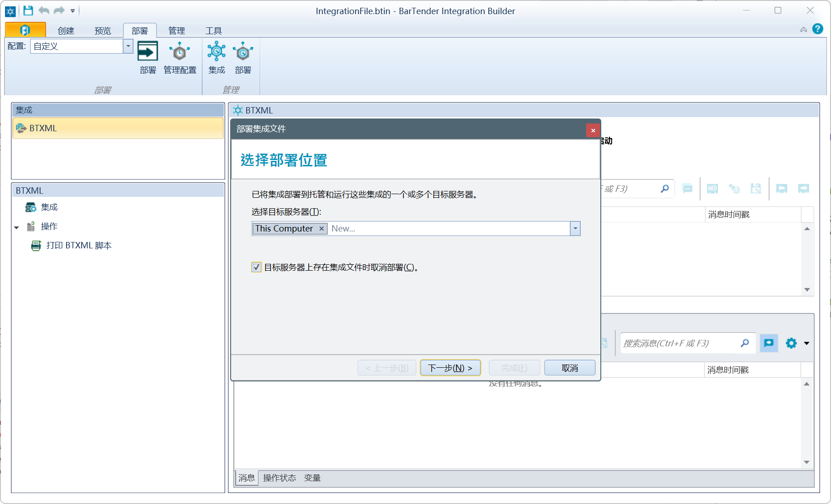Click the floppy disk save icon in upper toolbar
This screenshot has width=831, height=504.
click(x=756, y=189)
